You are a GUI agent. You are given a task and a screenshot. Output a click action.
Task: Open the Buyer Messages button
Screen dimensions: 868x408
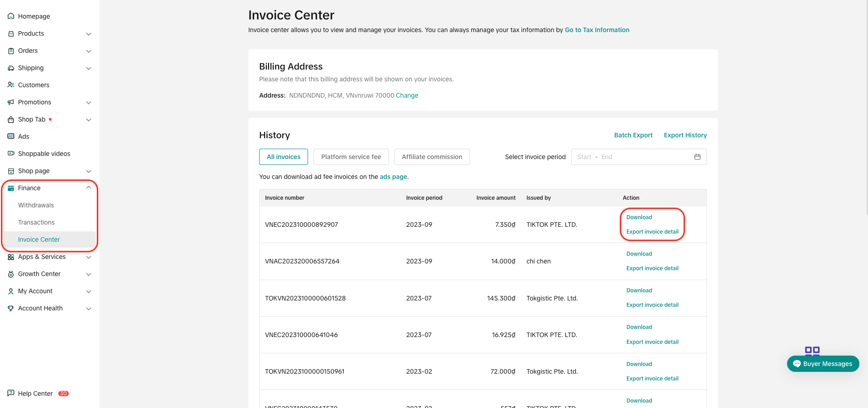pyautogui.click(x=823, y=364)
